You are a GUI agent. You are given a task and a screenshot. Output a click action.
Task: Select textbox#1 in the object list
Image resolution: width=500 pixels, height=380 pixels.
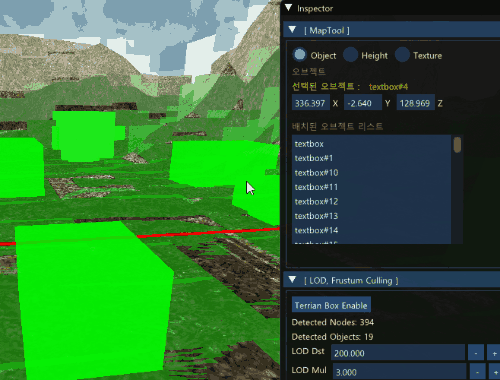coord(372,158)
